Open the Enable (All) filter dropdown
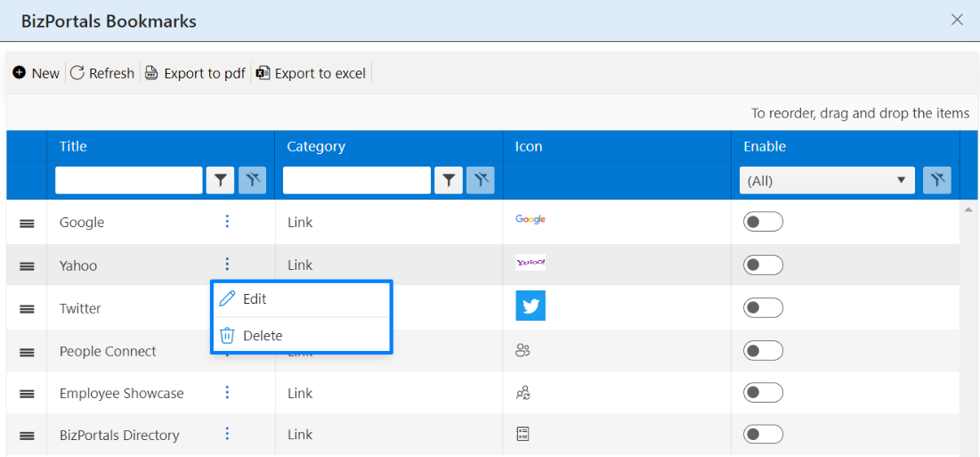Viewport: 980px width, 457px height. tap(828, 181)
